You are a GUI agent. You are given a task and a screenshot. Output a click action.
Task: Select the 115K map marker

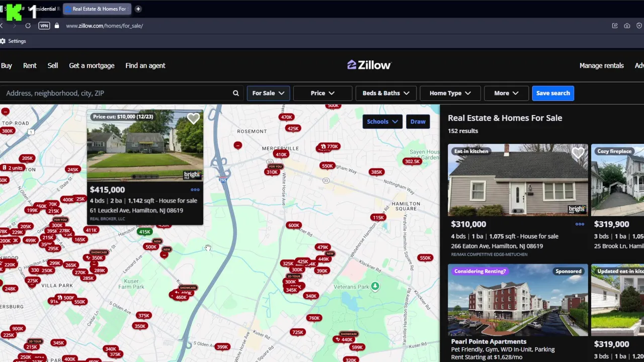[378, 217]
